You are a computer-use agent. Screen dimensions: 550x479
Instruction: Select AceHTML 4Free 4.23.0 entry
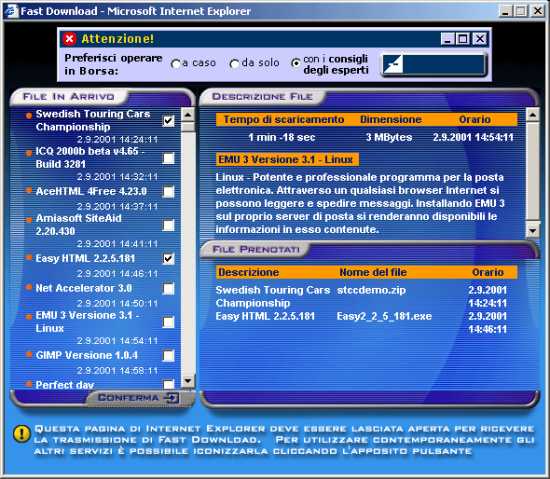point(91,191)
